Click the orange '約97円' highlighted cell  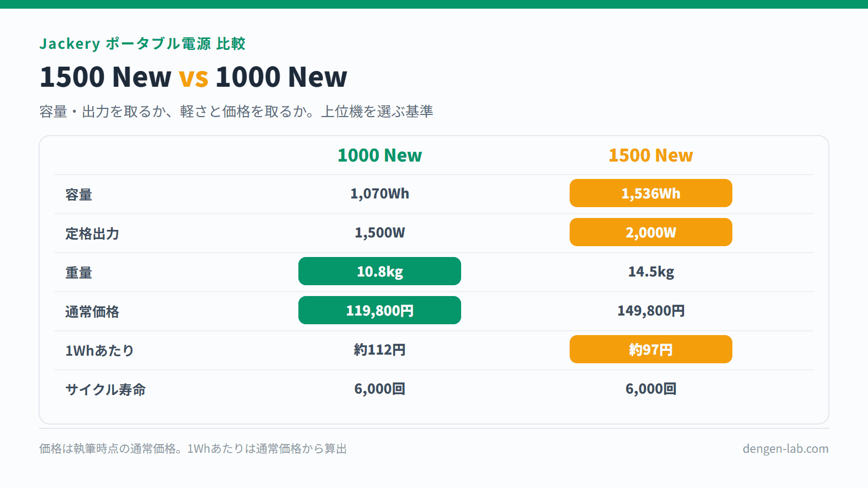(651, 349)
